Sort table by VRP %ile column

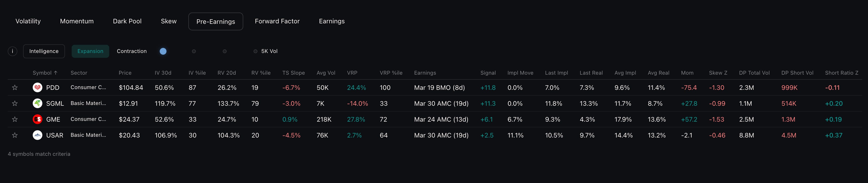391,73
